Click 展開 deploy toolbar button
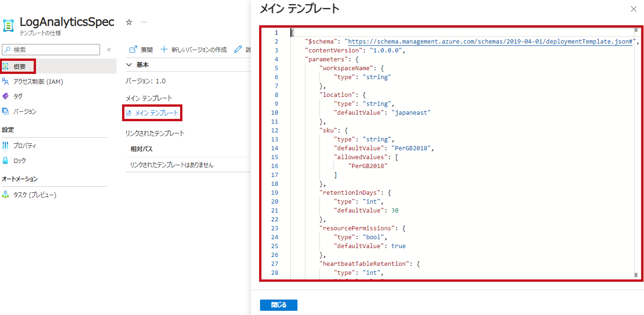Viewport: 644px width, 315px height. tap(141, 50)
